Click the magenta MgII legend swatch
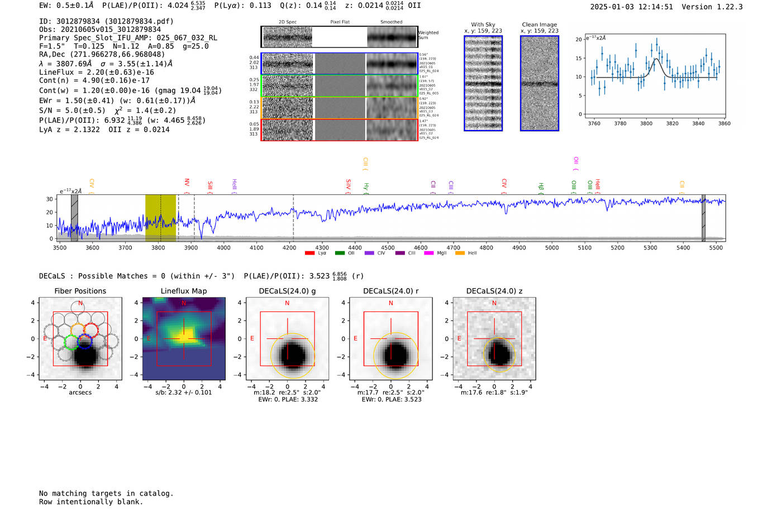The width and height of the screenshot is (782, 532). 428,253
